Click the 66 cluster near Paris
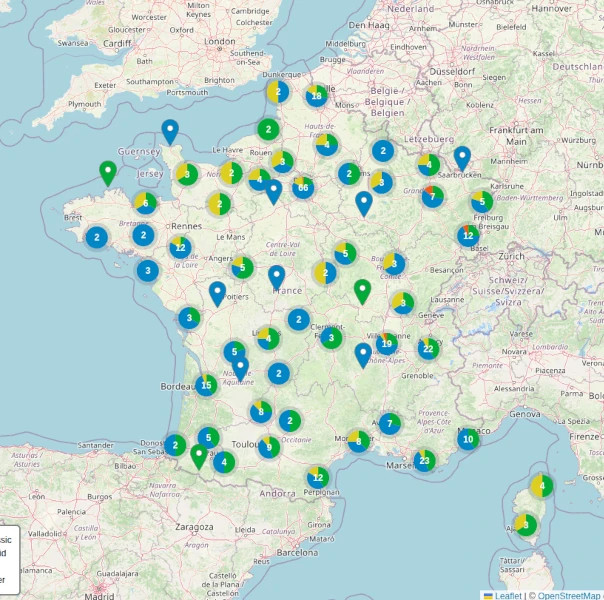The height and width of the screenshot is (600, 604). [x=302, y=187]
